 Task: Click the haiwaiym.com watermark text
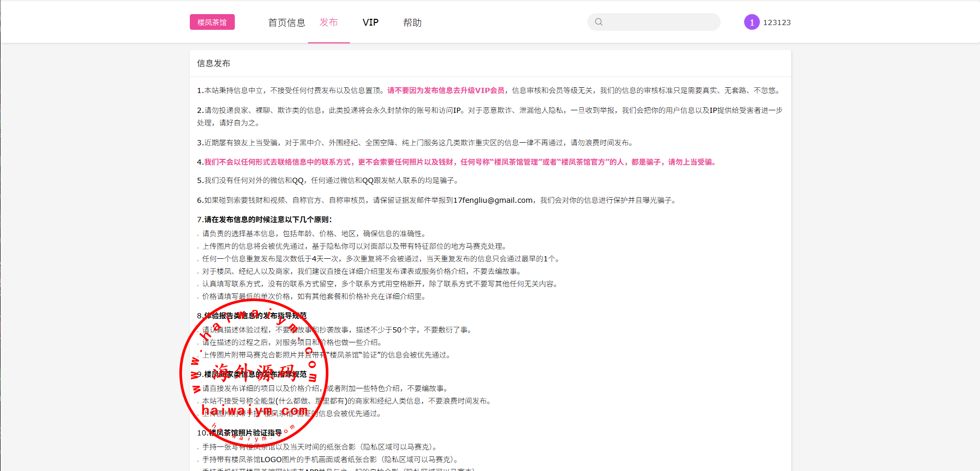255,411
